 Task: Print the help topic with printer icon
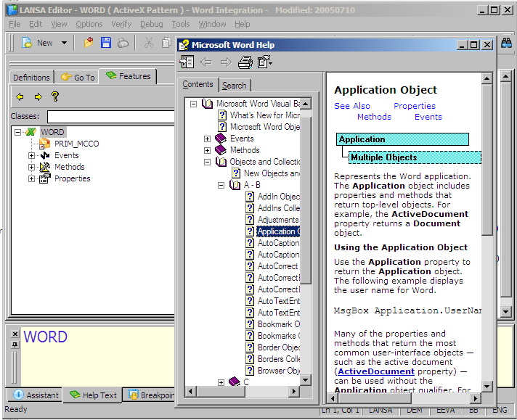coord(245,62)
